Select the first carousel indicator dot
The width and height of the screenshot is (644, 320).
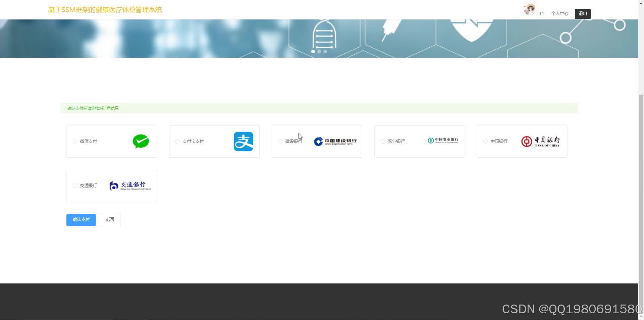tap(313, 51)
